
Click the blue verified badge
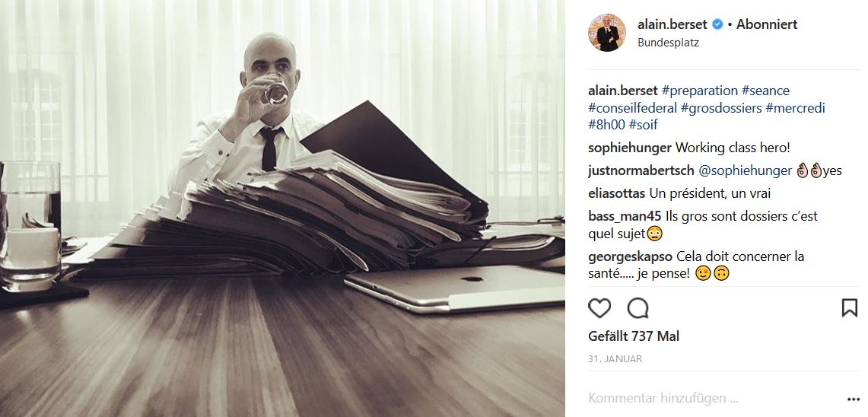point(717,24)
